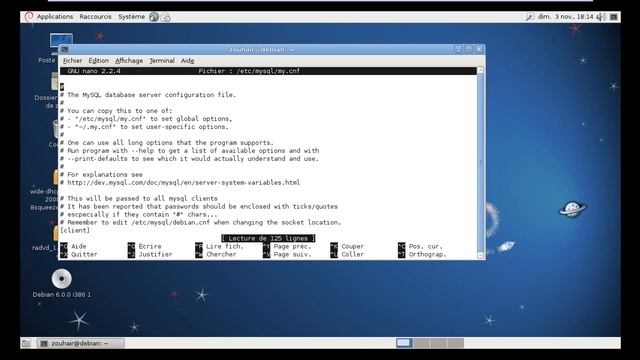Image resolution: width=640 pixels, height=360 pixels.
Task: Click the '--print-defaults' line
Action: 189,158
